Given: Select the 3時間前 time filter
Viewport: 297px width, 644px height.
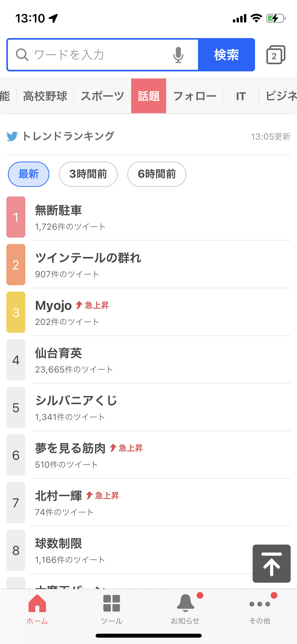Looking at the screenshot, I should click(88, 174).
